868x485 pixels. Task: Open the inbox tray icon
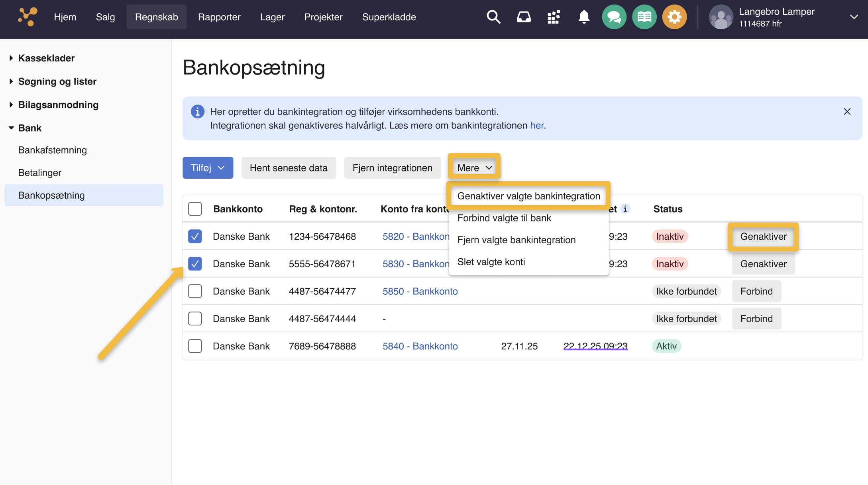524,17
